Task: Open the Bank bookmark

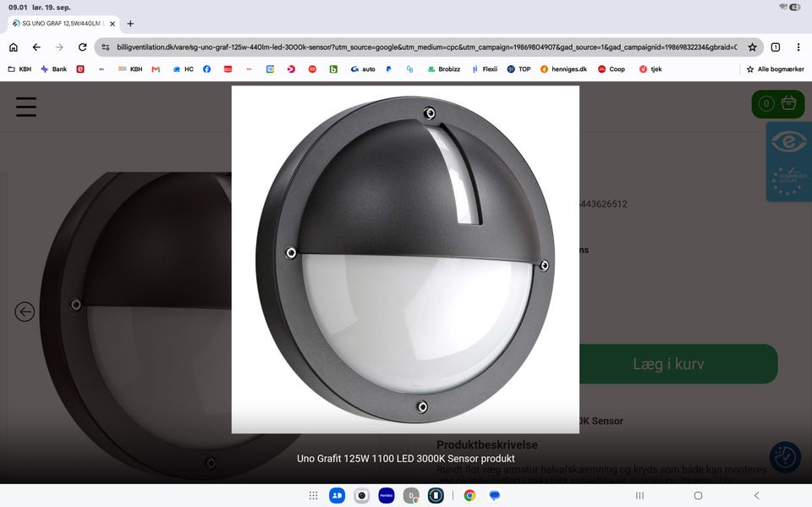Action: click(x=54, y=69)
